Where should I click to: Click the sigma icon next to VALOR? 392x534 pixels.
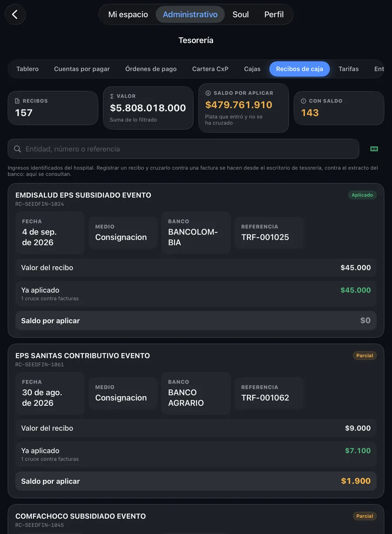tap(112, 96)
